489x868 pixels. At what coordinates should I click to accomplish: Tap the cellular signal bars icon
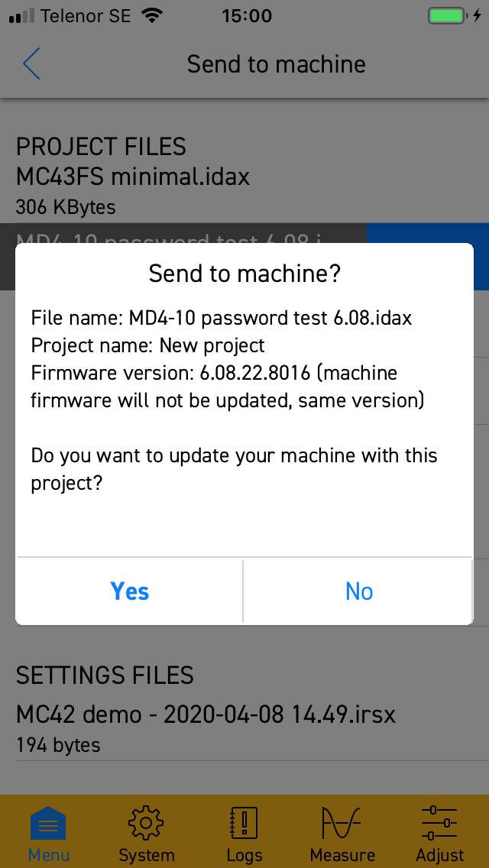coord(21,16)
